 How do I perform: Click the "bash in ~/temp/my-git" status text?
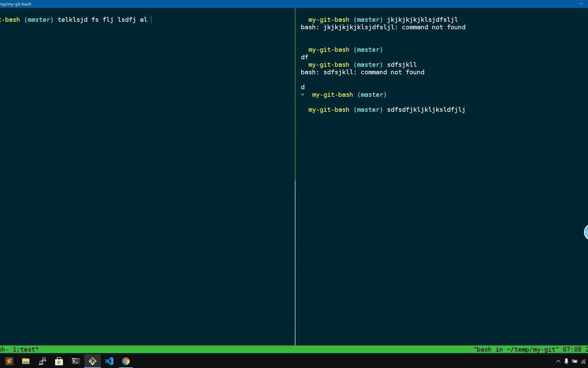pos(516,350)
